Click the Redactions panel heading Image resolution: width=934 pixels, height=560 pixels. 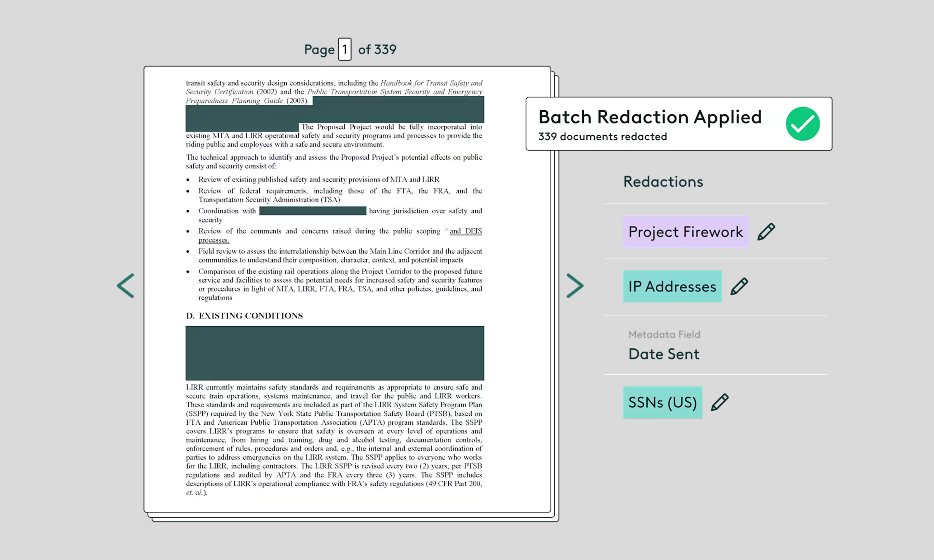pyautogui.click(x=663, y=181)
